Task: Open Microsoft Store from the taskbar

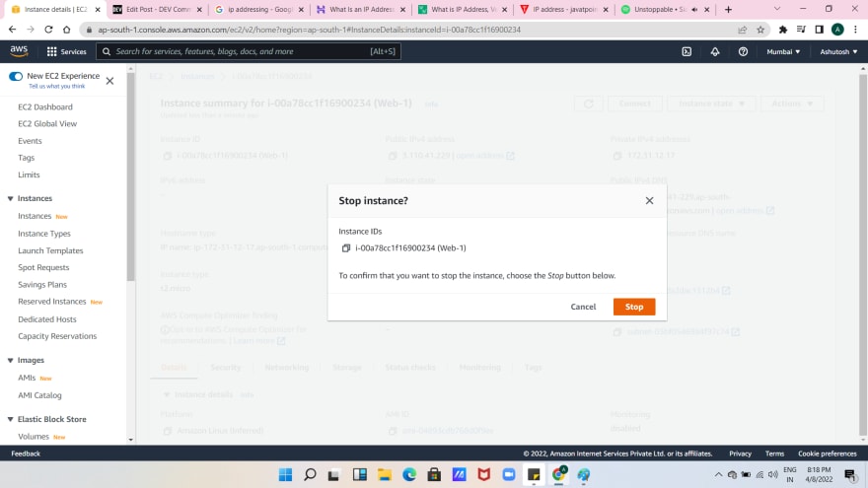Action: (x=434, y=475)
